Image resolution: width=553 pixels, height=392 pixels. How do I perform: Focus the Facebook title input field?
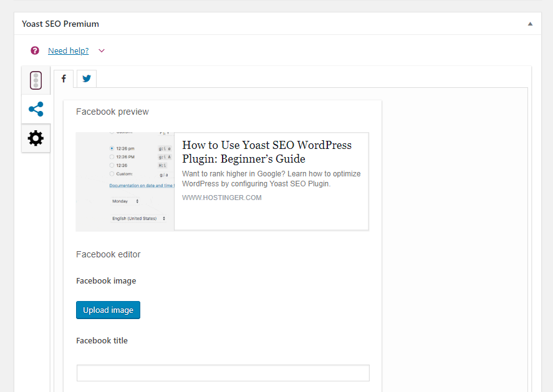pos(223,373)
